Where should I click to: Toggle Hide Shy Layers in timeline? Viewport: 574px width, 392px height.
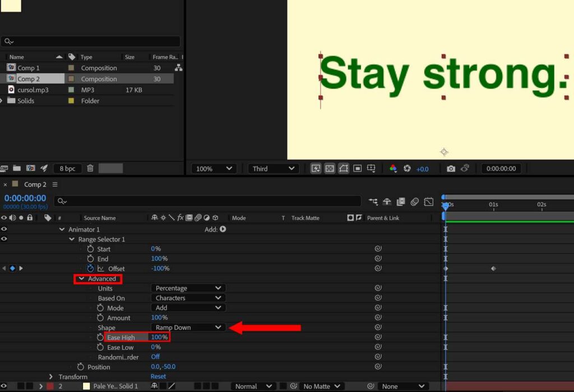pyautogui.click(x=387, y=201)
